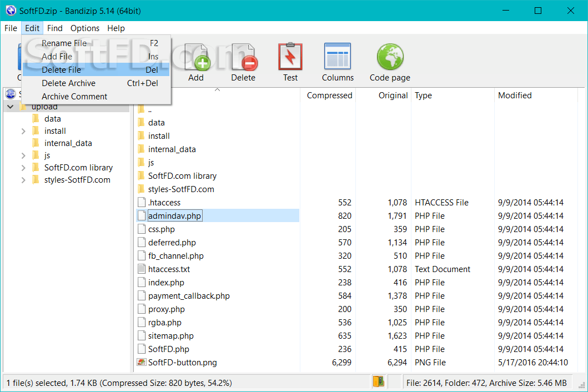Click the window resize grip in status bar

(582, 385)
